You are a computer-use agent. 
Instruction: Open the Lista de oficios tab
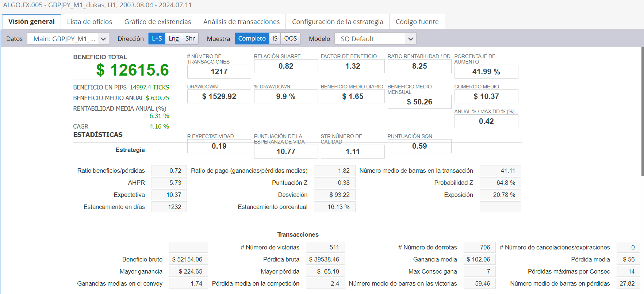pyautogui.click(x=89, y=22)
